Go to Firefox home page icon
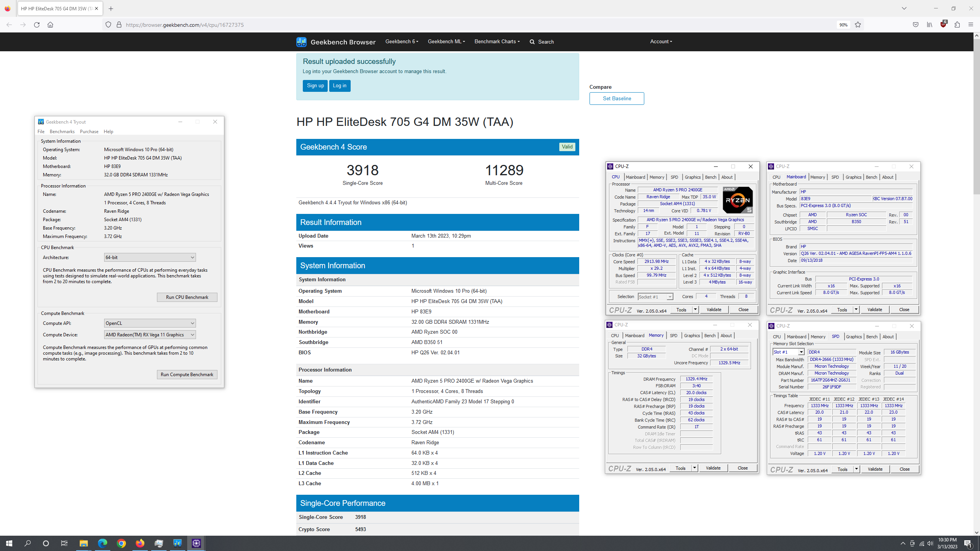Viewport: 980px width, 551px height. pos(50,25)
